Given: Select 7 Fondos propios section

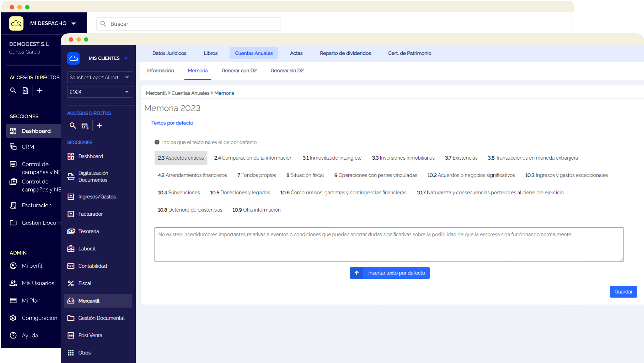Looking at the screenshot, I should (256, 175).
